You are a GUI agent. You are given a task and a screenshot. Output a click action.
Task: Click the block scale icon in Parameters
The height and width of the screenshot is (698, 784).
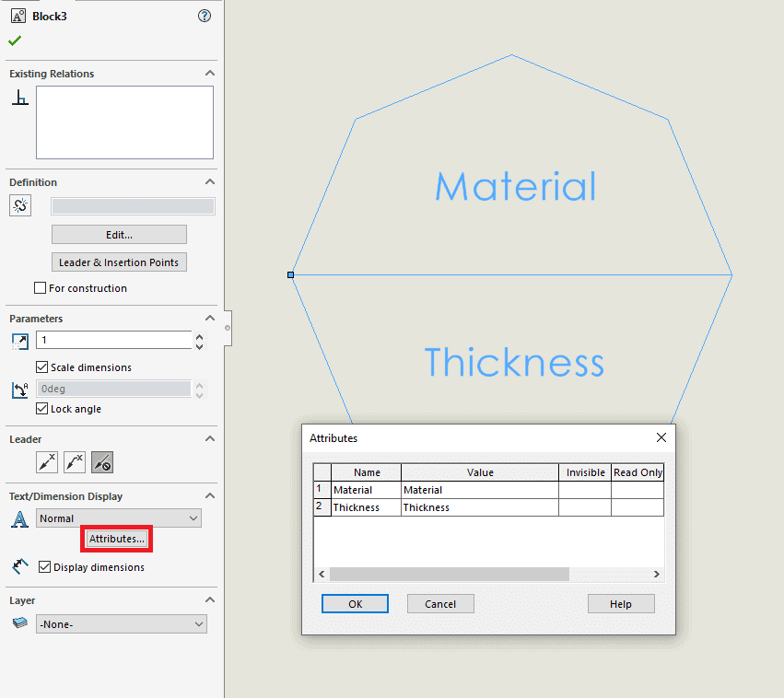pos(20,342)
